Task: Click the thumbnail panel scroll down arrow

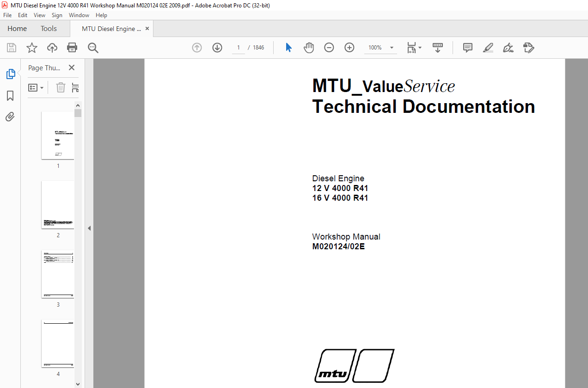Action: [x=78, y=384]
